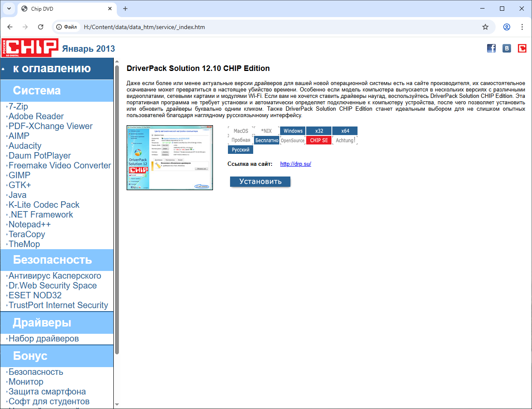Click the x32 architecture tag
The image size is (532, 409).
pyautogui.click(x=319, y=131)
